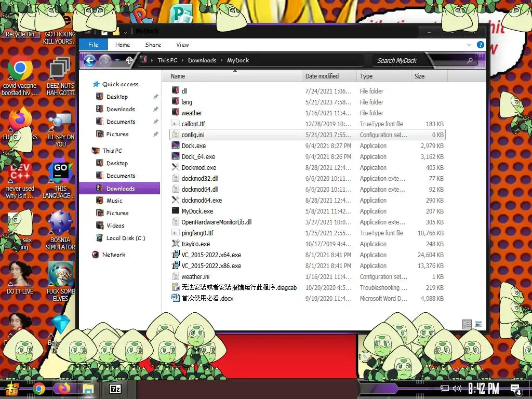This screenshot has width=532, height=399.
Task: Select Quick access in navigation pane
Action: pos(120,84)
